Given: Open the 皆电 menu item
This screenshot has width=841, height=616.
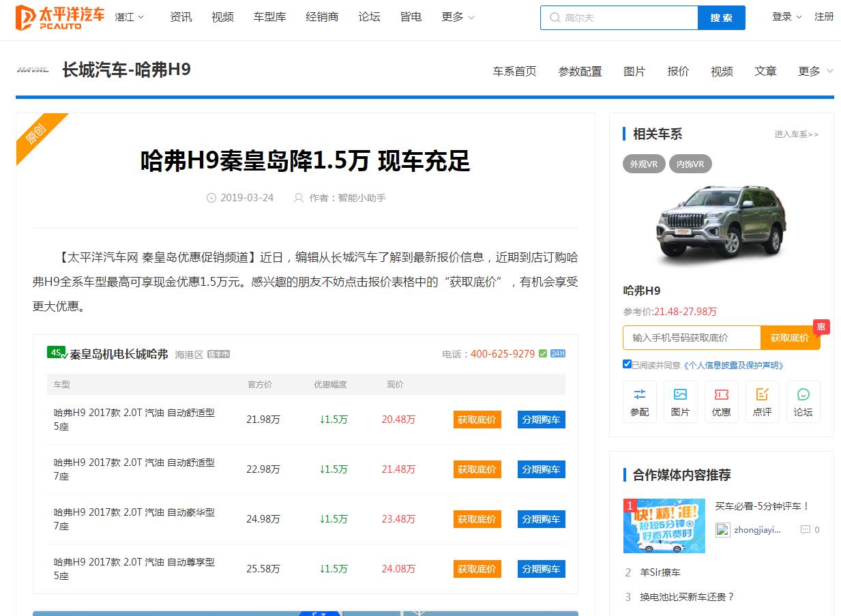Looking at the screenshot, I should pyautogui.click(x=411, y=17).
